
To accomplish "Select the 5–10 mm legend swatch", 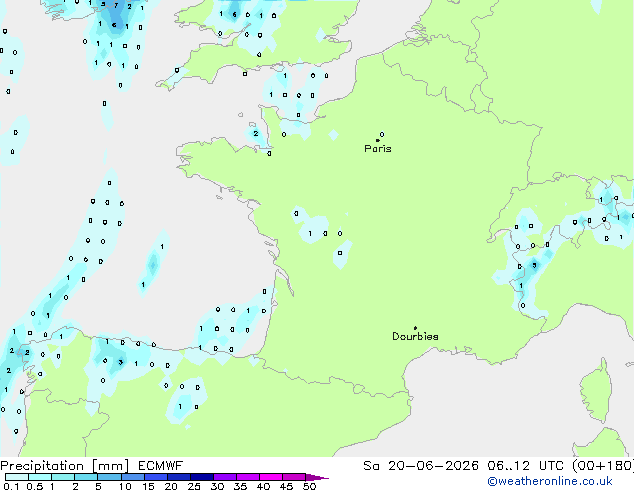I will coord(109,477).
